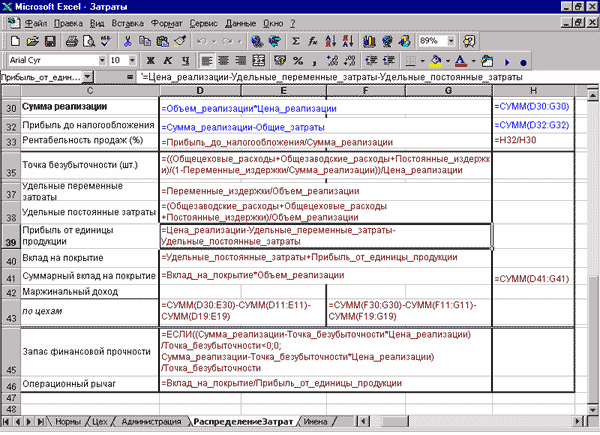The height and width of the screenshot is (435, 600).
Task: Show the Web toolbar icon
Action: tap(275, 41)
